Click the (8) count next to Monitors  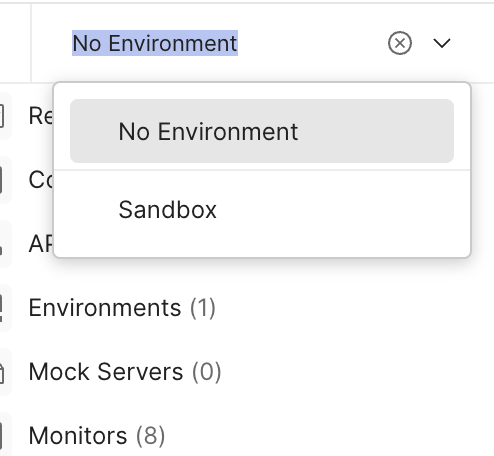[x=151, y=436]
